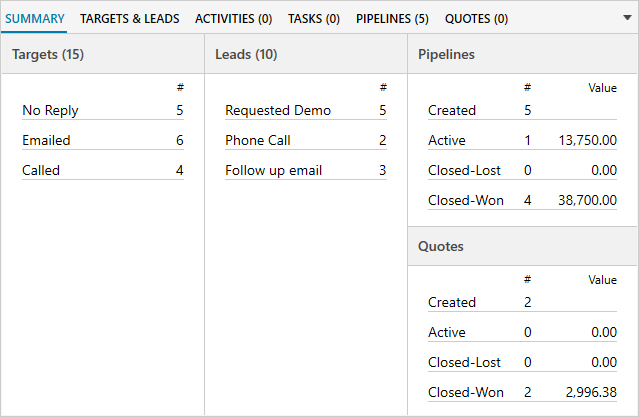Switch to Activities (0) tab
This screenshot has height=417, width=639.
coord(233,18)
